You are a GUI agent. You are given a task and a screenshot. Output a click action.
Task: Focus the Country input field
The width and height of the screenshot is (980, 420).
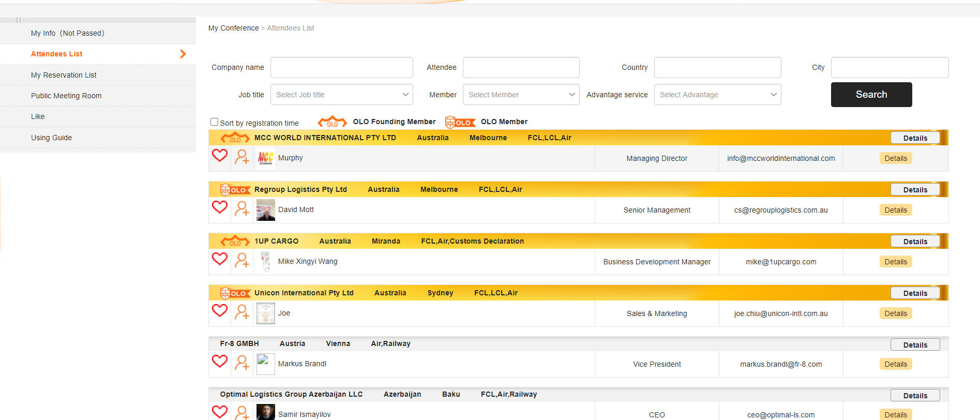[718, 67]
